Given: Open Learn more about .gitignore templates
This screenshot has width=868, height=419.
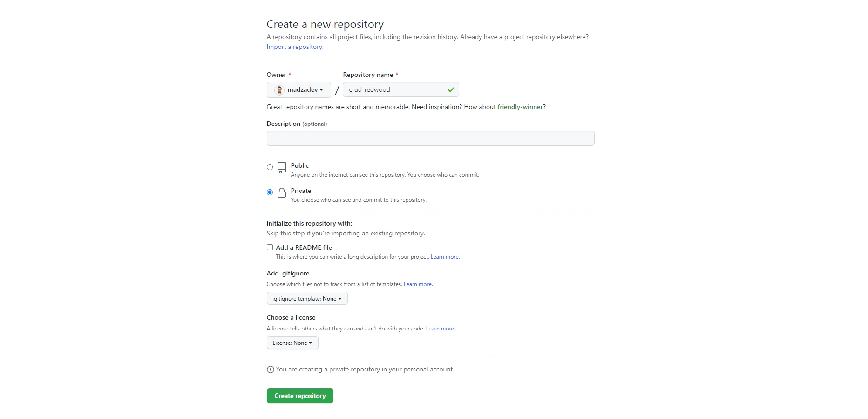Looking at the screenshot, I should click(x=417, y=284).
